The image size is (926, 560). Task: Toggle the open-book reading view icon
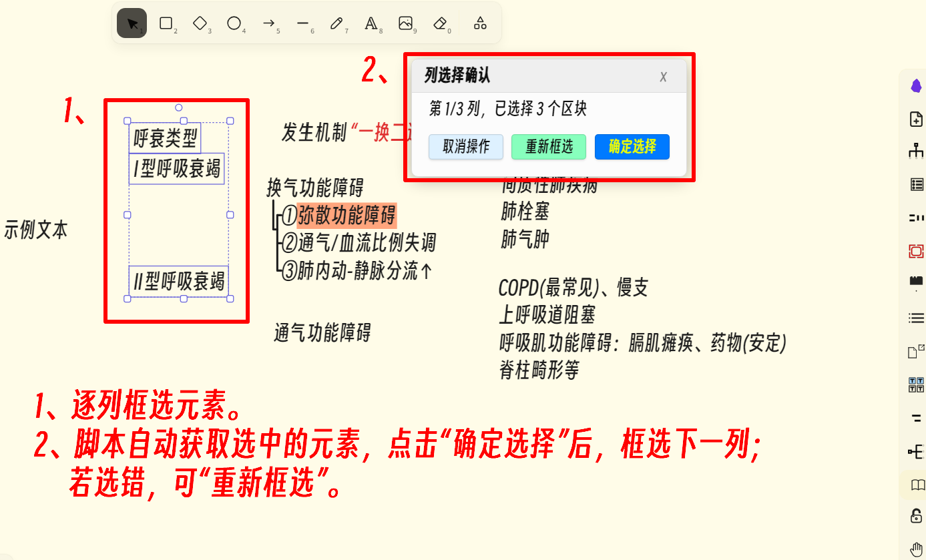[x=917, y=485]
